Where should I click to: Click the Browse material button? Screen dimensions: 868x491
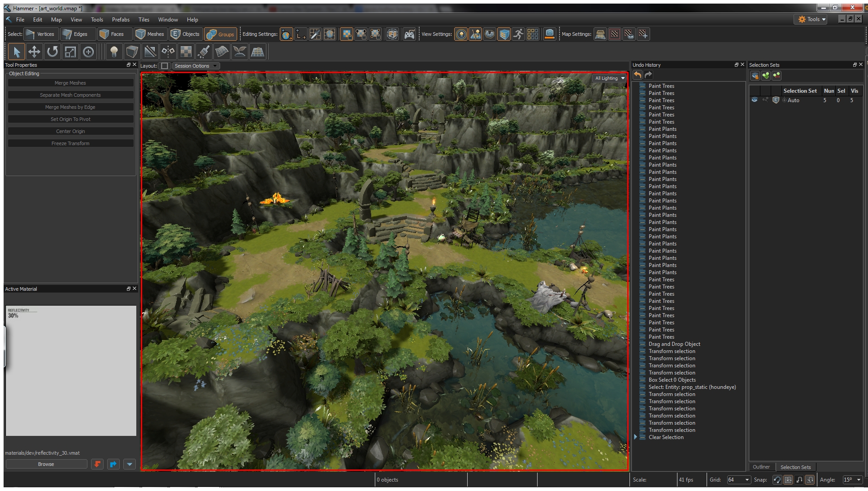tap(46, 464)
